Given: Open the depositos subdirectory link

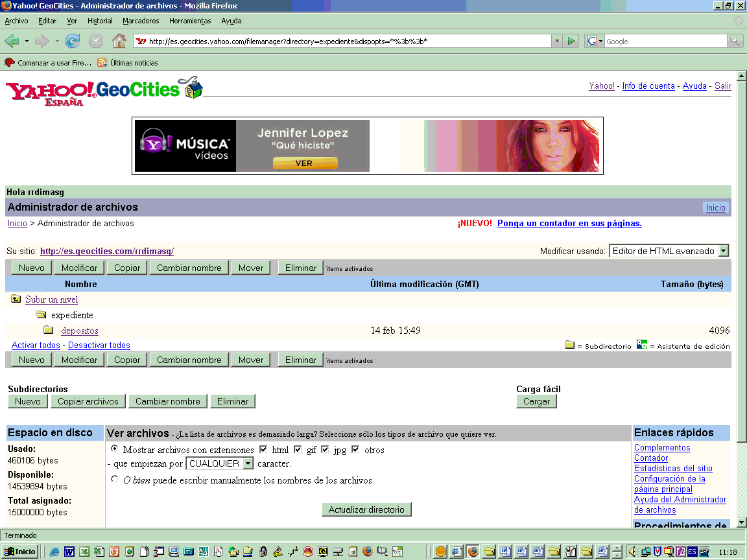Looking at the screenshot, I should (80, 331).
